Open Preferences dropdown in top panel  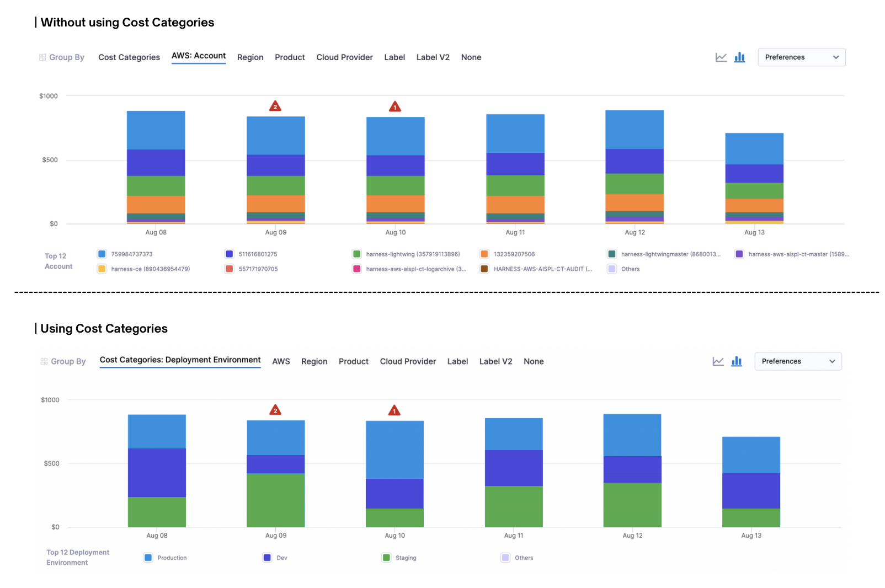(x=801, y=57)
